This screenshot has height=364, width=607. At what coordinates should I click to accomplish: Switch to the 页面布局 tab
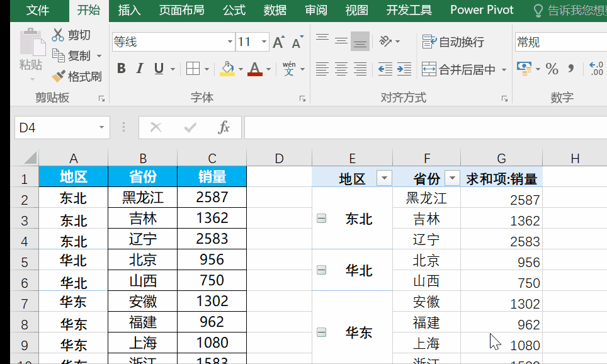point(181,11)
